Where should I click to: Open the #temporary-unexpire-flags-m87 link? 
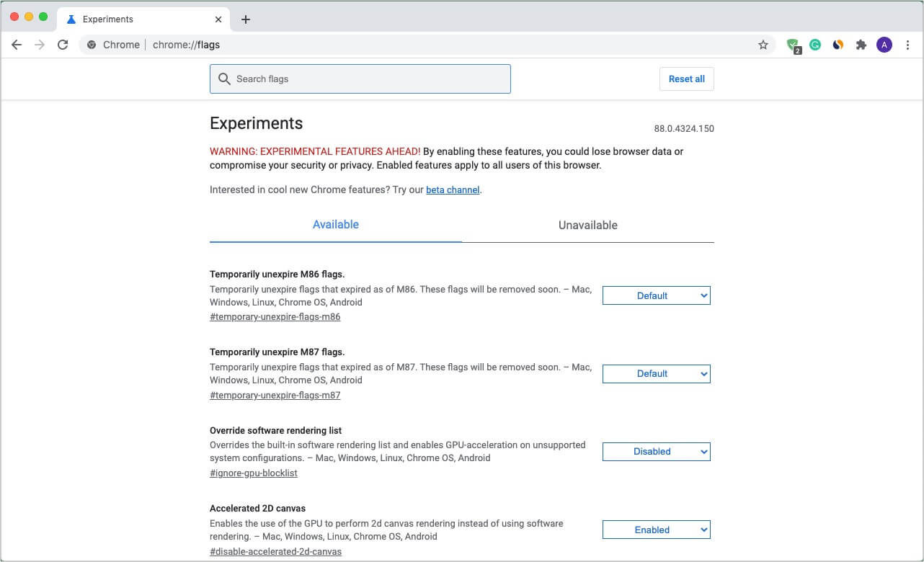pyautogui.click(x=275, y=395)
